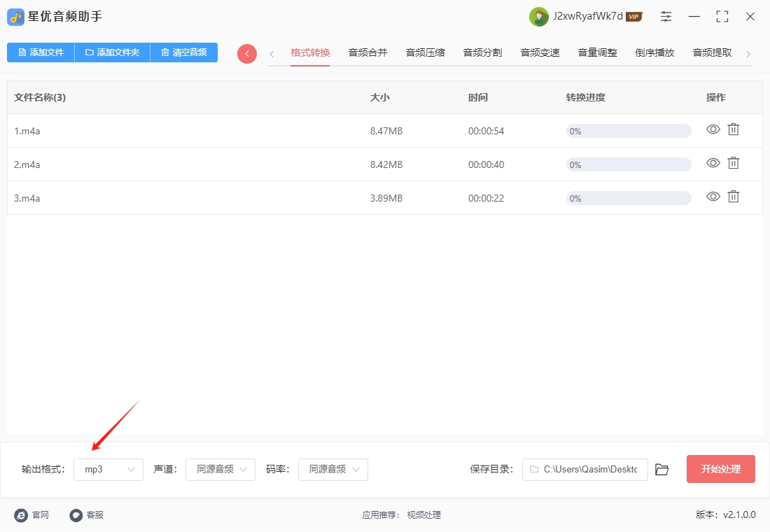Select file name 2.m4a
770x532 pixels.
(27, 164)
